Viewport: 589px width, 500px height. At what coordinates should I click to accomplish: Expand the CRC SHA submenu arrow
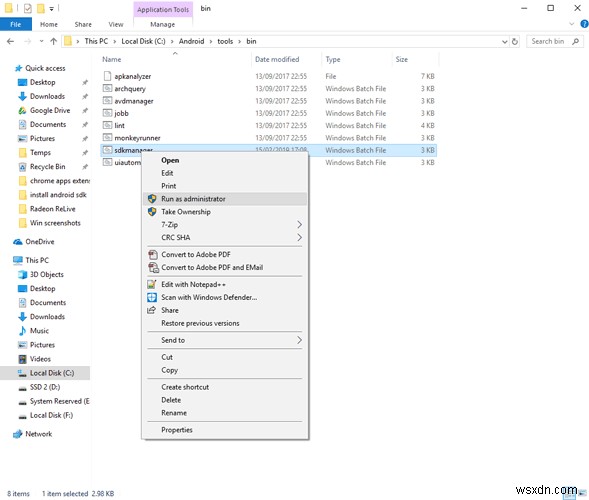[299, 237]
